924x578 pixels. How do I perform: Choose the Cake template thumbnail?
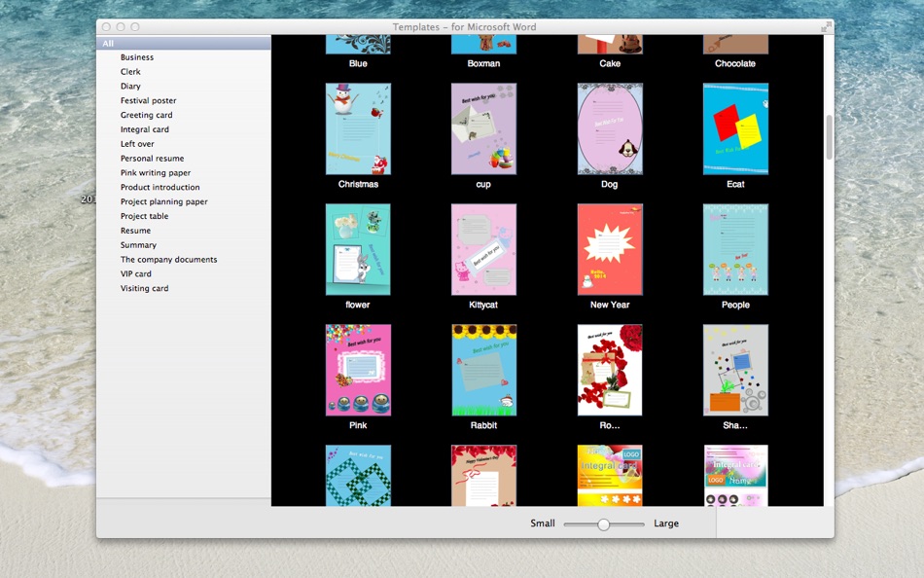(610, 44)
